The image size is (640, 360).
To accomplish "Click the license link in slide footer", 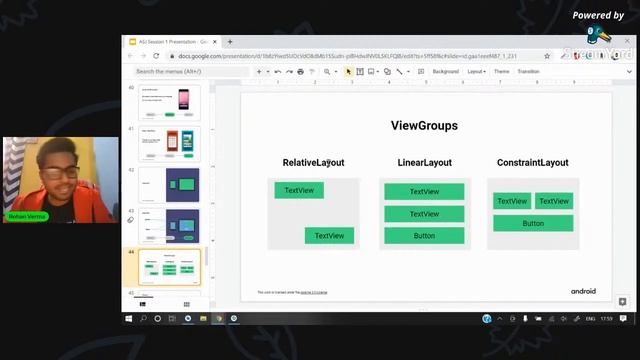I will 314,292.
